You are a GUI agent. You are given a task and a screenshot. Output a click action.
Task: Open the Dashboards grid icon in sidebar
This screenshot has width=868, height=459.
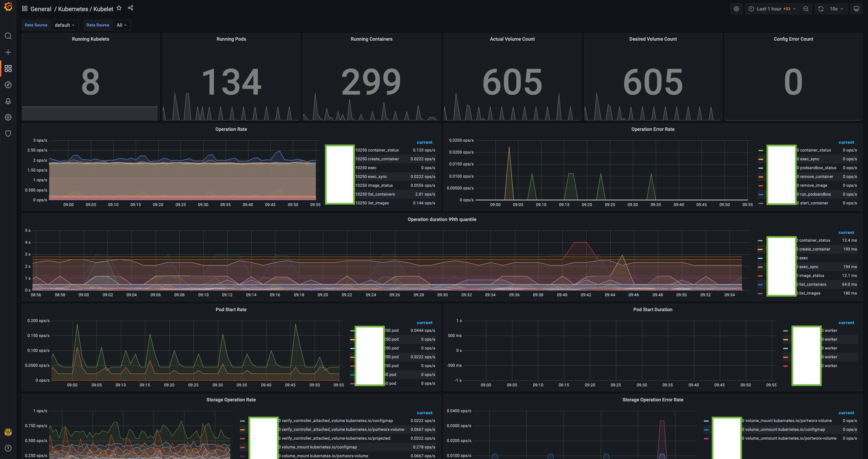click(x=8, y=68)
